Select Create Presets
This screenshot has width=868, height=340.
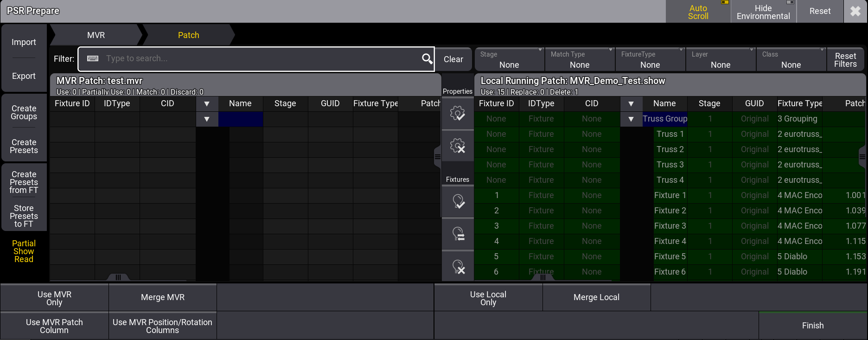(24, 146)
